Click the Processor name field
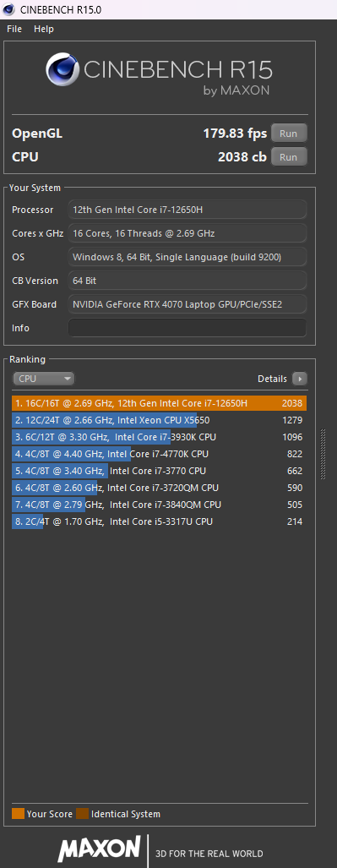Viewport: 337px width, 868px height. (187, 210)
